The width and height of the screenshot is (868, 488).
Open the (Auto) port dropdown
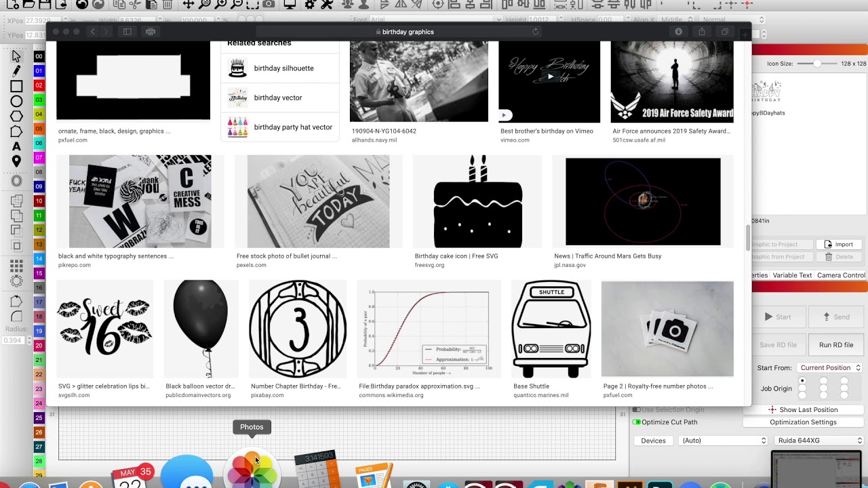pyautogui.click(x=723, y=441)
